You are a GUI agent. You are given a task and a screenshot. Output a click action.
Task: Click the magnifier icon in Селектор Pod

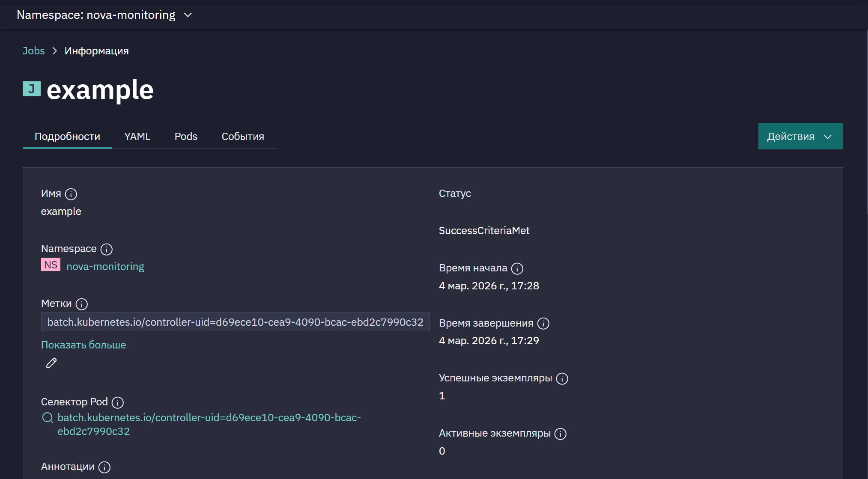(48, 418)
